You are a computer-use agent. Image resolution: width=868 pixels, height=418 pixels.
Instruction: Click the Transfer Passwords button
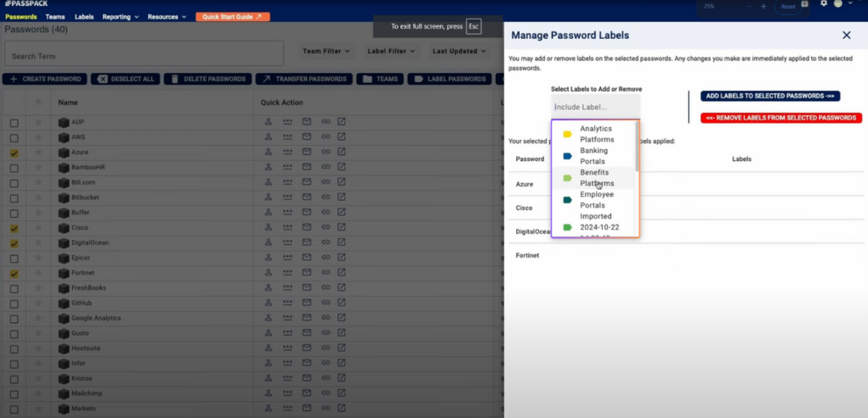(304, 79)
